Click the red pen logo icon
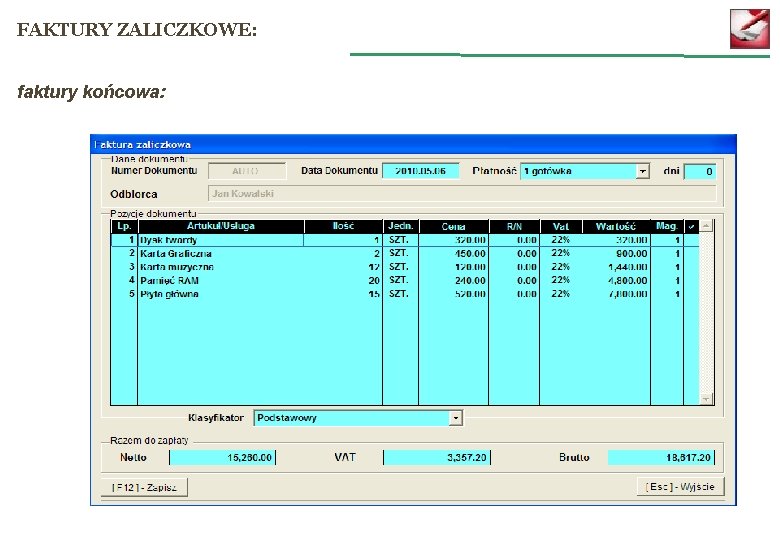780x540 pixels. tap(750, 28)
